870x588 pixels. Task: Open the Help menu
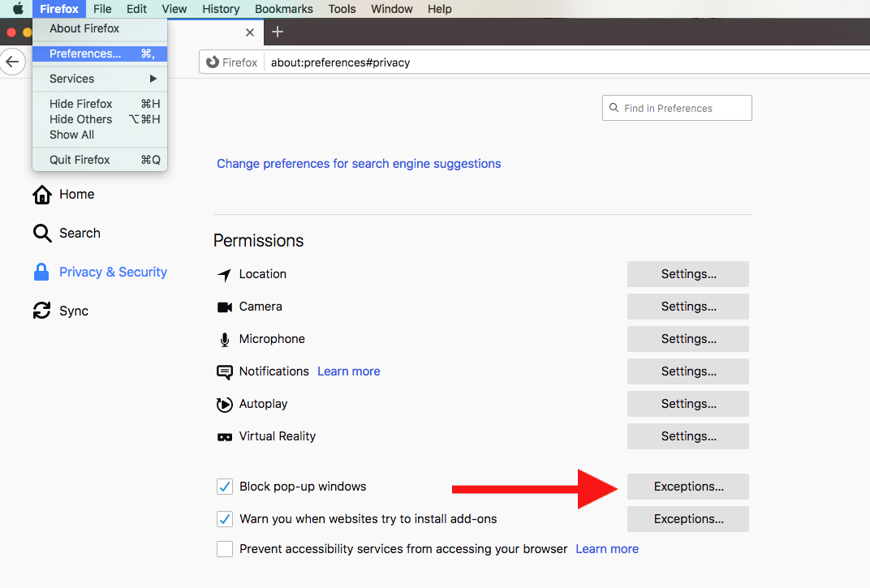(439, 9)
